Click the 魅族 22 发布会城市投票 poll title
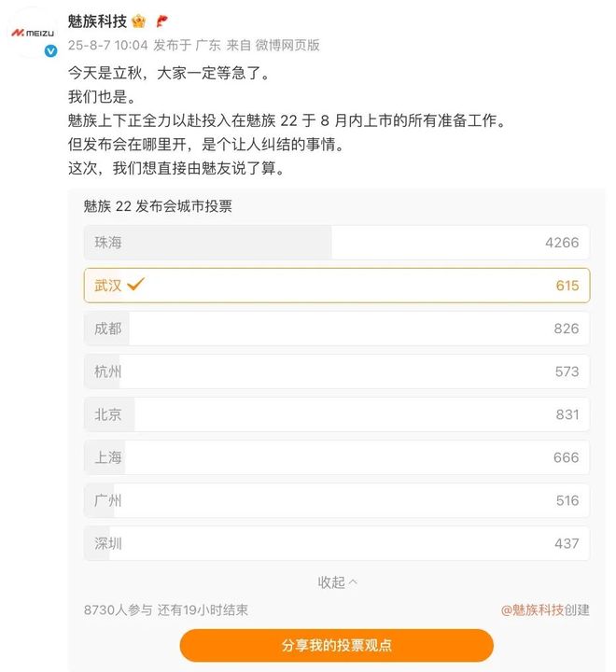616x672 pixels. (158, 206)
